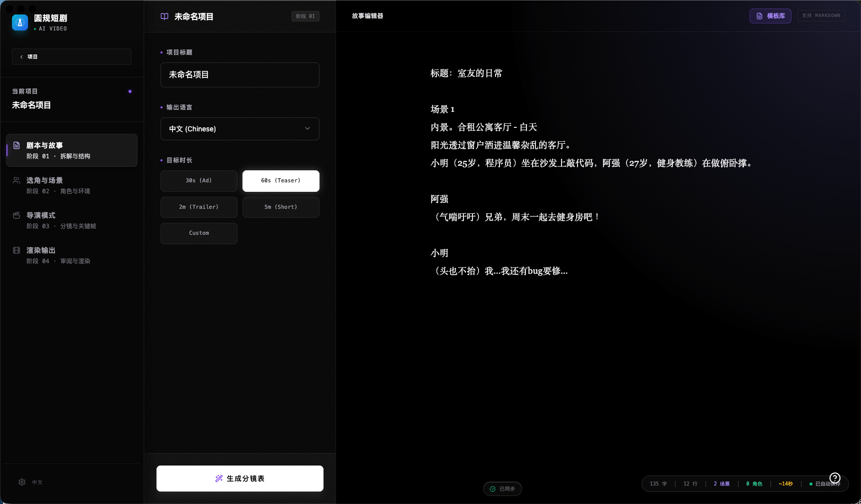The height and width of the screenshot is (504, 861).
Task: Click the help question mark icon
Action: pos(834,478)
